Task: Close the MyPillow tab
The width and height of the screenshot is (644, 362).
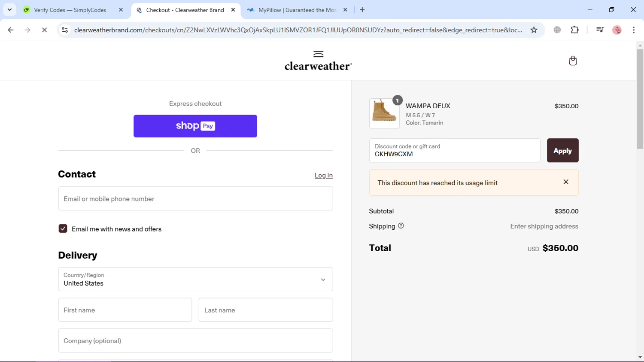Action: click(x=345, y=9)
